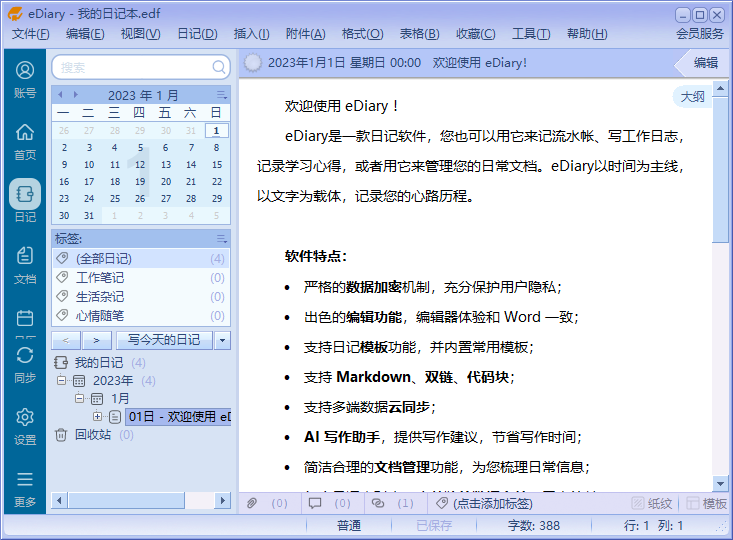Click the calendar icon beside 1月
Image resolution: width=733 pixels, height=540 pixels.
click(x=97, y=399)
